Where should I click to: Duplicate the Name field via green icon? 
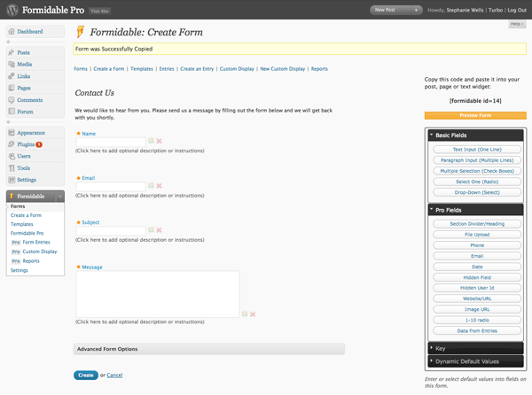click(151, 141)
